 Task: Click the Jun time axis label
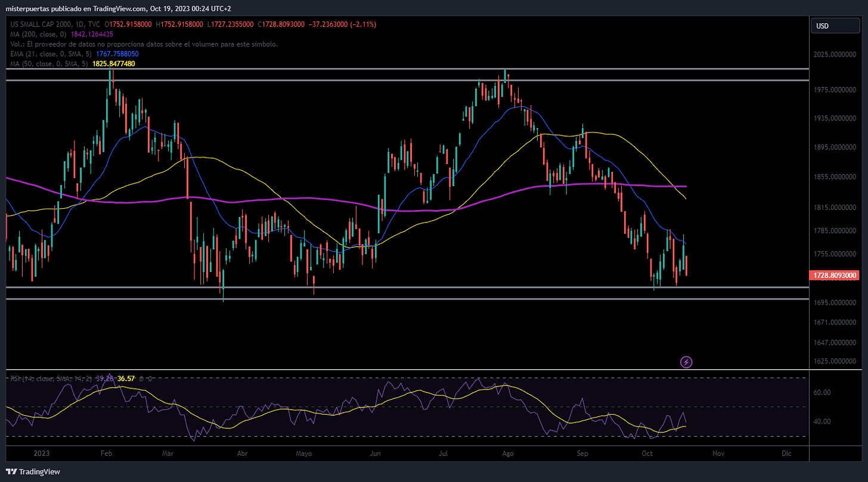point(376,453)
